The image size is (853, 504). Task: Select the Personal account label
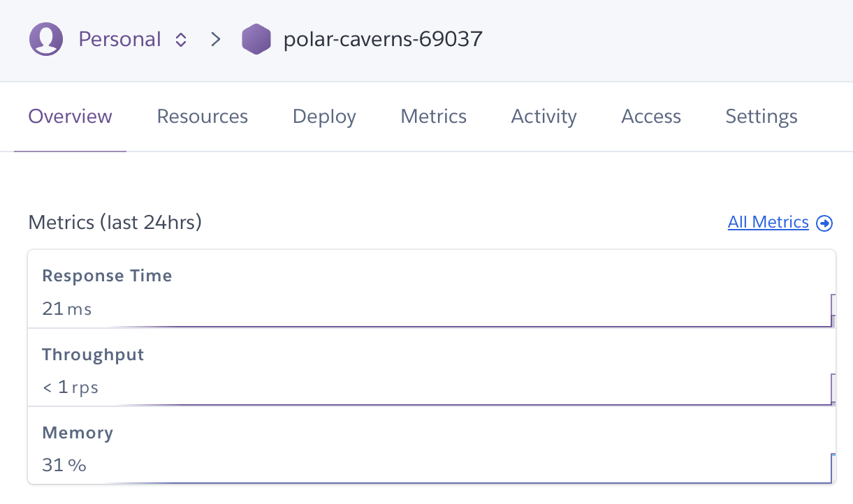tap(119, 39)
